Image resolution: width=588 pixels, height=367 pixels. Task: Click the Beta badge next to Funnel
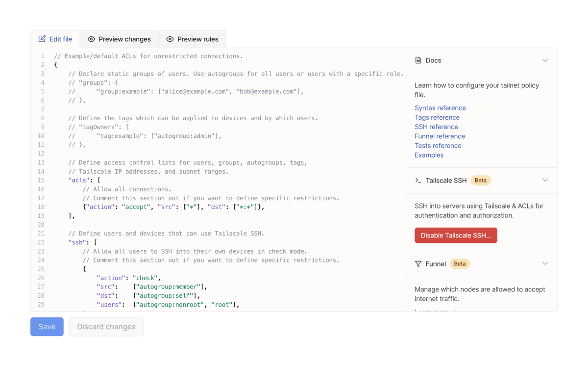point(460,263)
